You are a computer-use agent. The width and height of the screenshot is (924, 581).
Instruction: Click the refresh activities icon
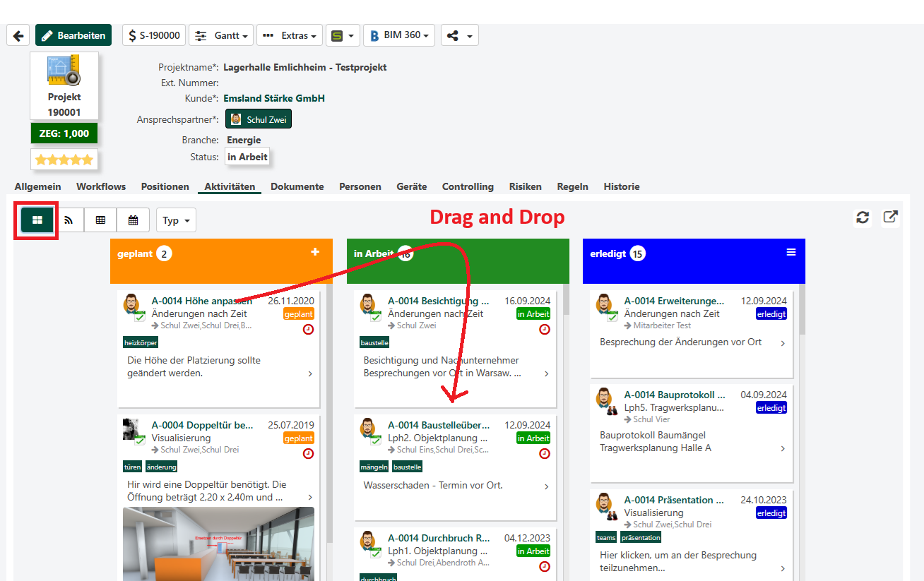(863, 217)
